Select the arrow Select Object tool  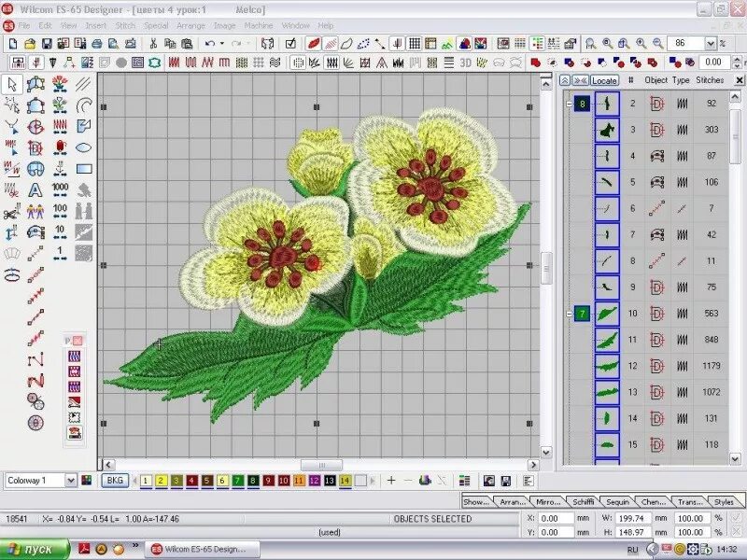point(12,84)
